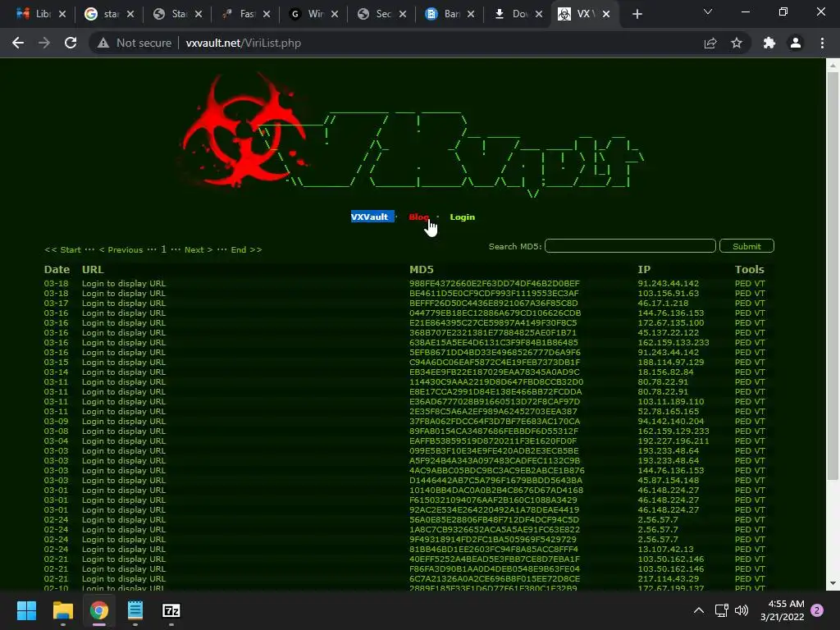
Task: Jump to 'End >>' pagination link
Action: 246,249
